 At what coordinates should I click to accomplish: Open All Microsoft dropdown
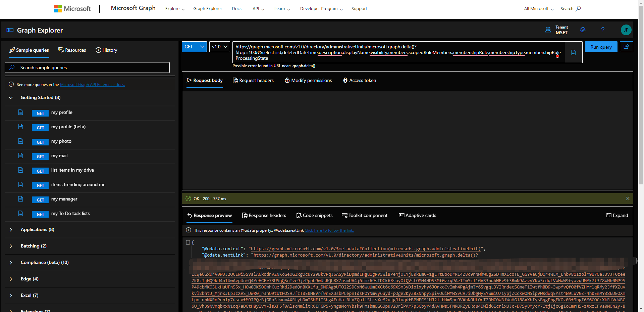point(539,9)
